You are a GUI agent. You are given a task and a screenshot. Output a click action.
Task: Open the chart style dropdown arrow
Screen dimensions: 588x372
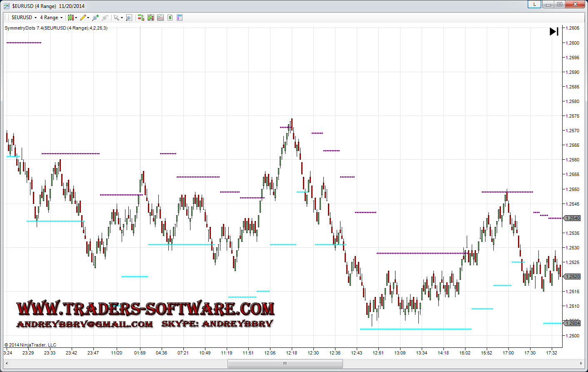pyautogui.click(x=76, y=18)
